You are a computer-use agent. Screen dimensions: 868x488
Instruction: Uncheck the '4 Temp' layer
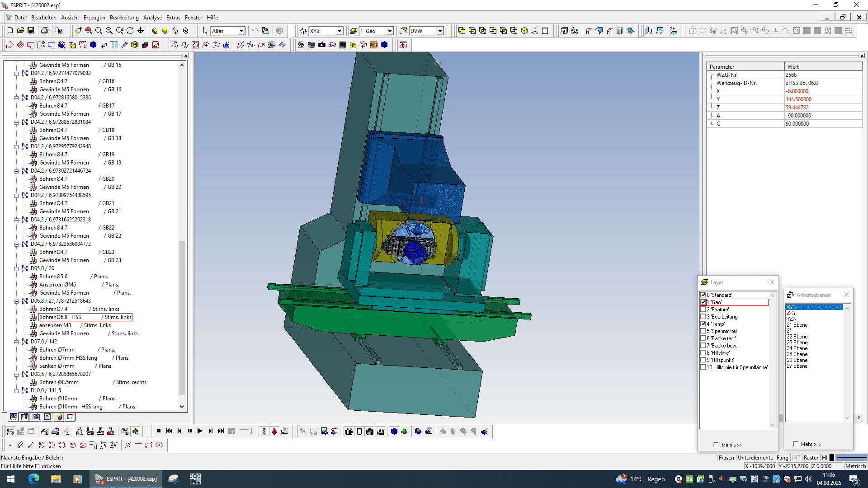click(x=703, y=324)
